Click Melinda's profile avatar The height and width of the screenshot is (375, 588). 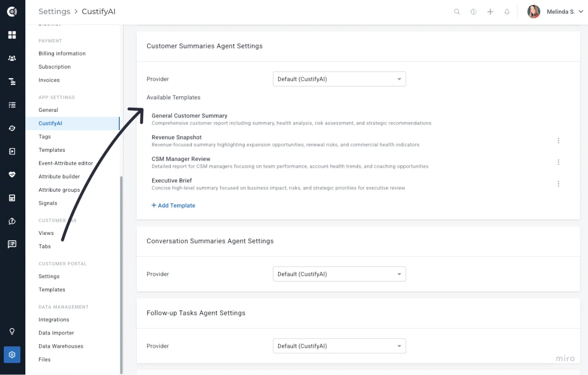tap(534, 12)
